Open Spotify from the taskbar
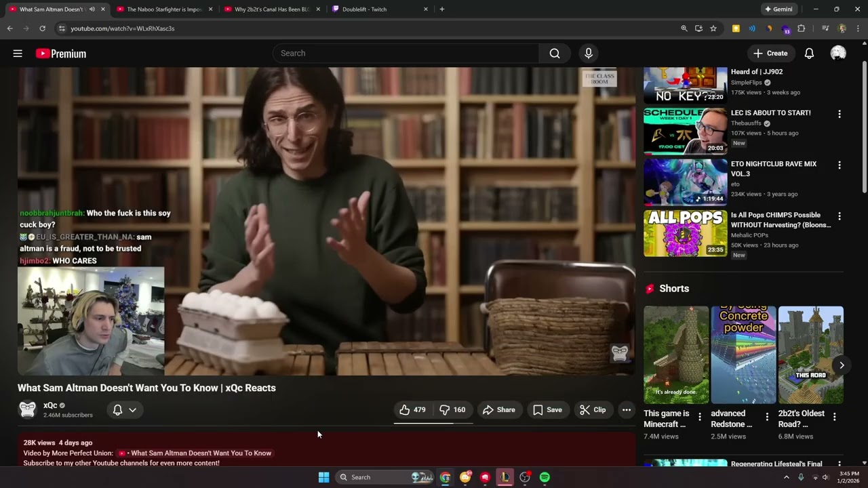The width and height of the screenshot is (868, 488). (x=545, y=477)
